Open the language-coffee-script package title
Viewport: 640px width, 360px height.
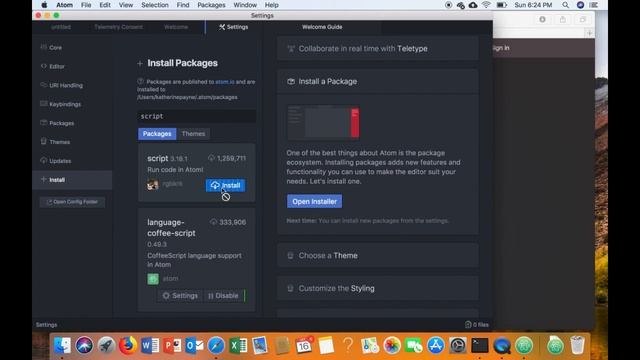(171, 228)
